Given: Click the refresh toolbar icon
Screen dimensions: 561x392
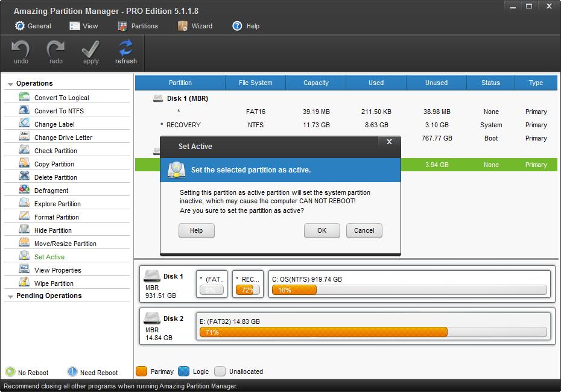Looking at the screenshot, I should 125,48.
